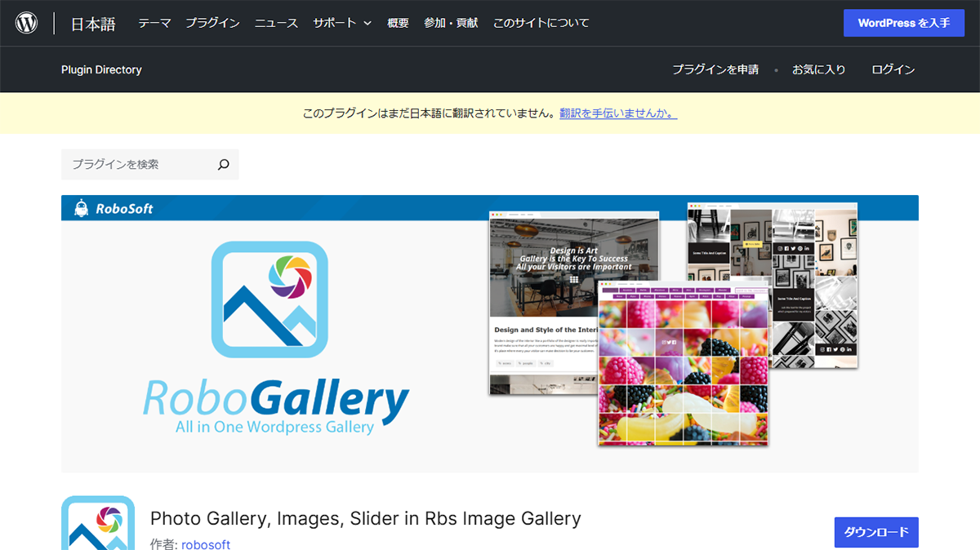Click the ログイン link
This screenshot has height=550, width=980.
(x=892, y=69)
